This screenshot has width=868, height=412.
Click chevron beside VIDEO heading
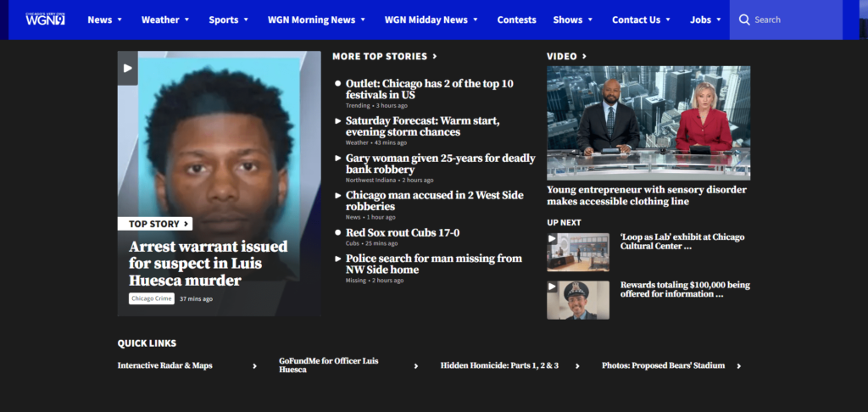point(585,57)
